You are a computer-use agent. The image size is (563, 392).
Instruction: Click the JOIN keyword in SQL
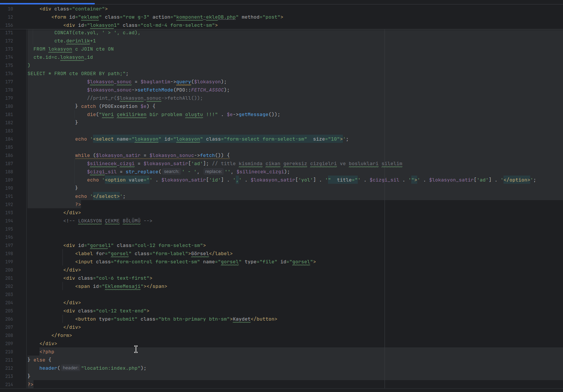coord(87,49)
